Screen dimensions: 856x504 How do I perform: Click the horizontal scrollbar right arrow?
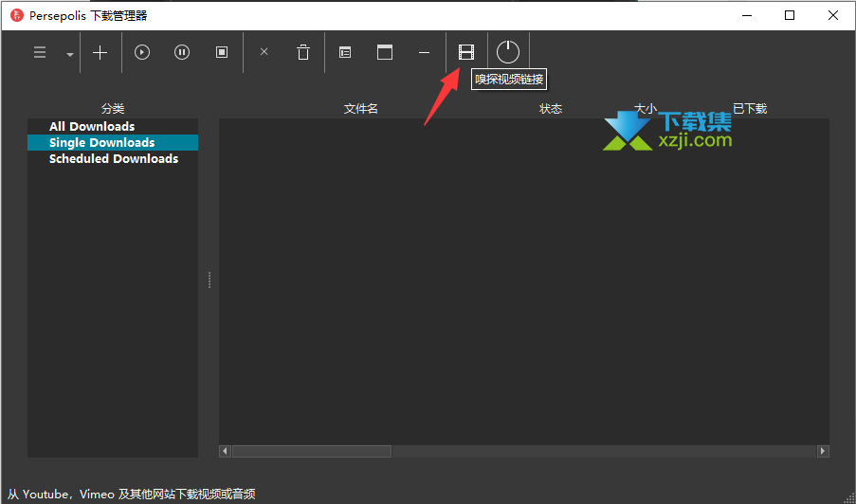(823, 452)
